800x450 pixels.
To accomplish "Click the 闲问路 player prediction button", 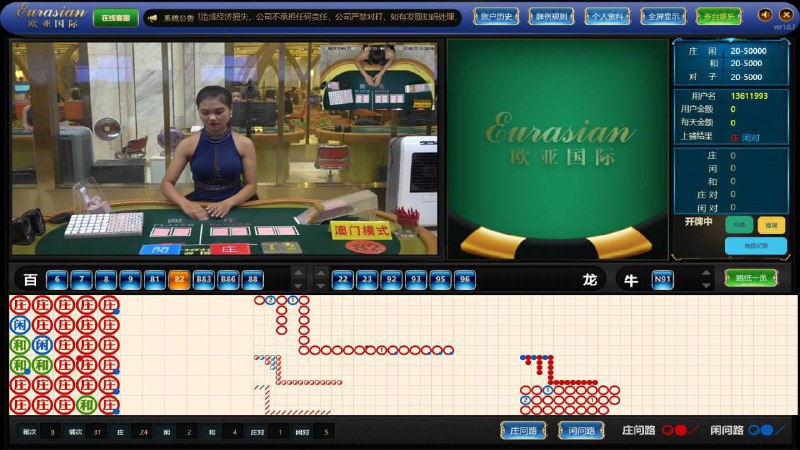I will pyautogui.click(x=581, y=431).
